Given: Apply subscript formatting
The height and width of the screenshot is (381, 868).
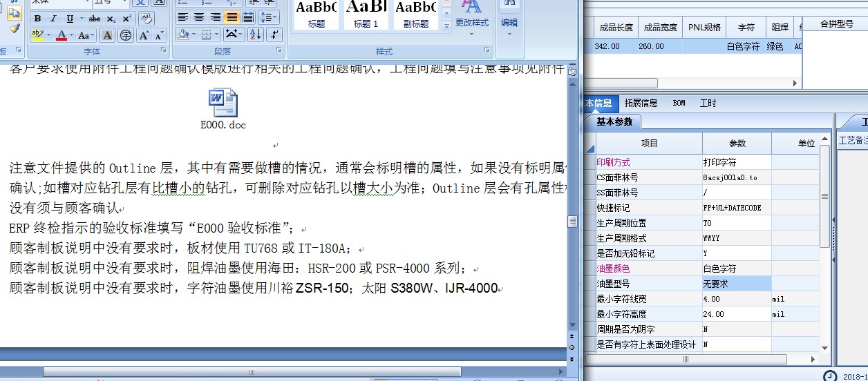Looking at the screenshot, I should [111, 19].
